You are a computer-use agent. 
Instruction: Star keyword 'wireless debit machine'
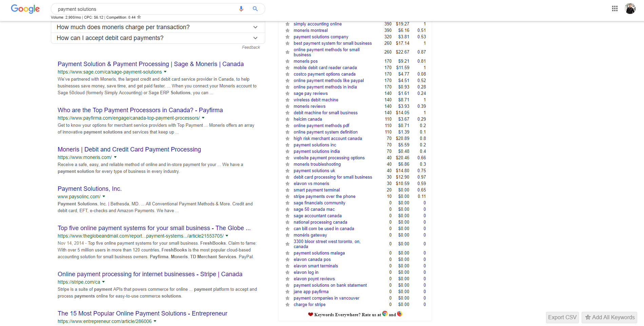click(288, 100)
